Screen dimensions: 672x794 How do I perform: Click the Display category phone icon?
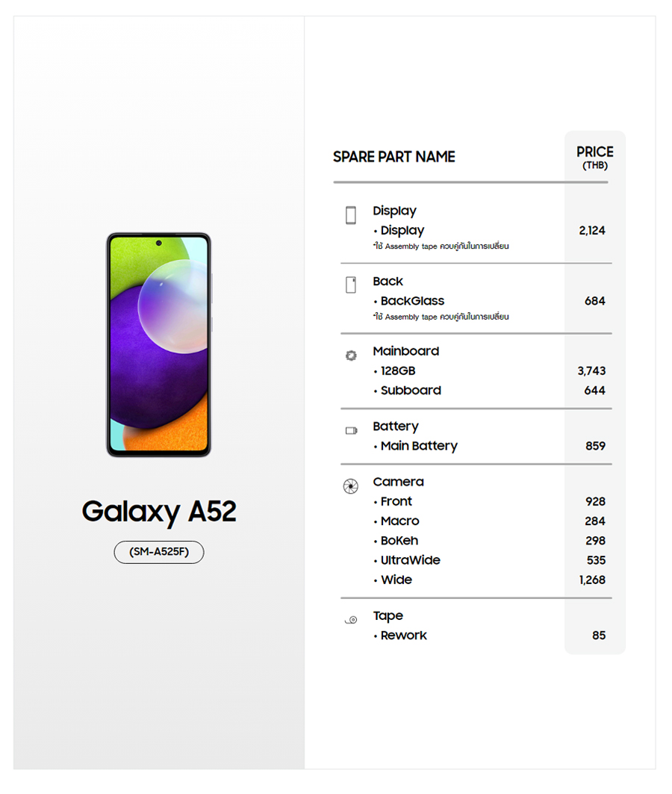click(x=351, y=216)
